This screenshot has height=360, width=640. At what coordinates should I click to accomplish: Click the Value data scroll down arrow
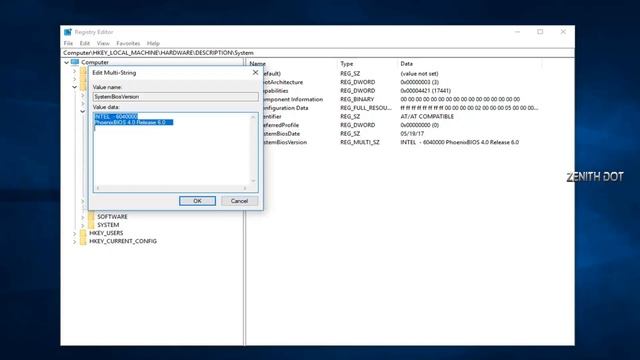tap(253, 181)
